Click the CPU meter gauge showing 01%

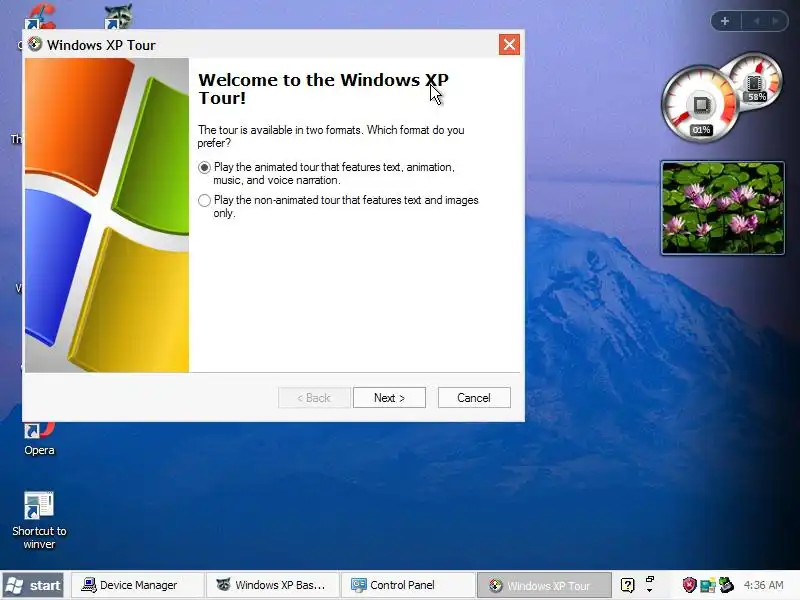click(700, 105)
